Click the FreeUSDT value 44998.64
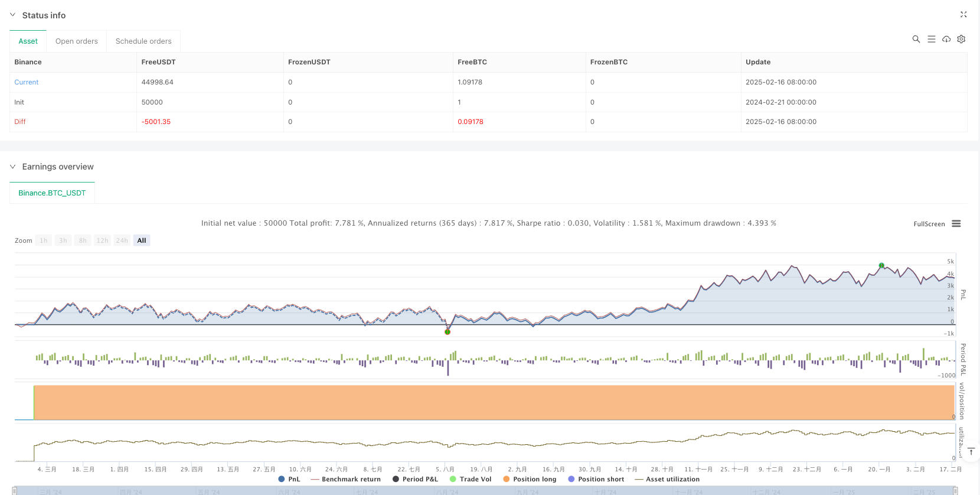 point(158,82)
